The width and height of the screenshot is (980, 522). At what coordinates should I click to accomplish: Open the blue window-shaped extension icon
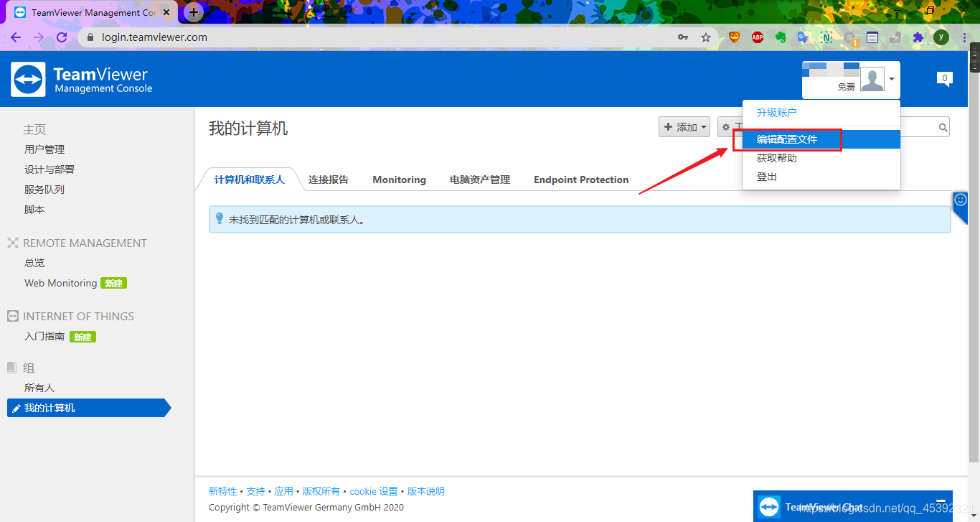(872, 37)
